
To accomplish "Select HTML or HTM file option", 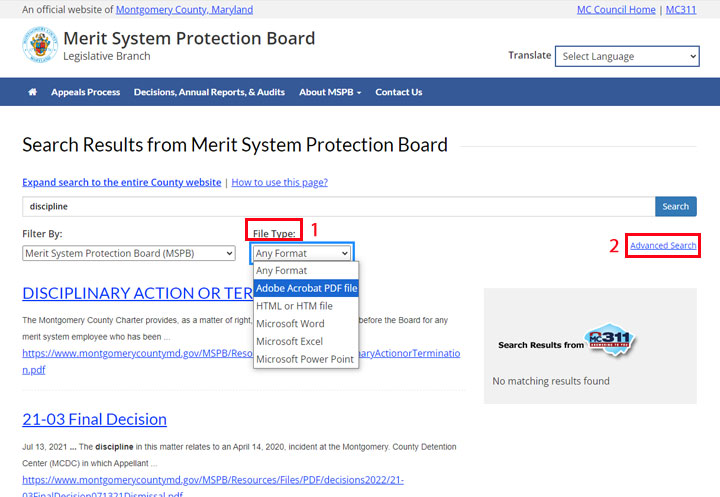I will 294,306.
